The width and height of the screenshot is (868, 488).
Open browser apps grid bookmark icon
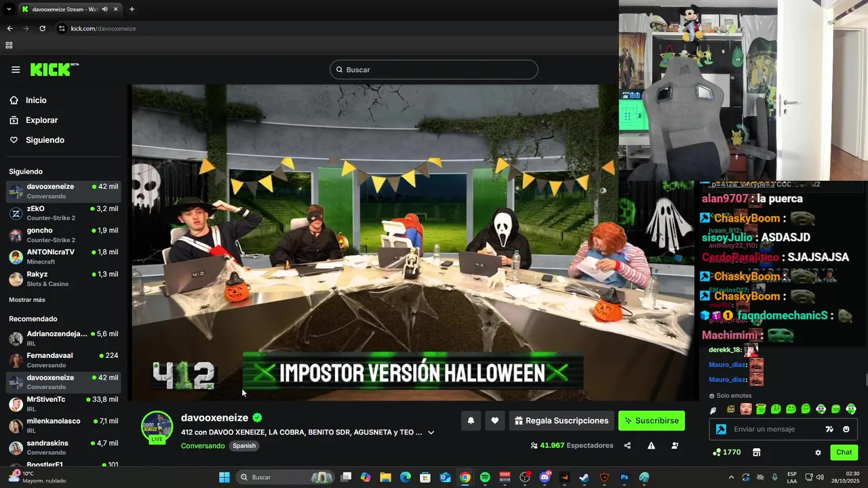click(9, 45)
